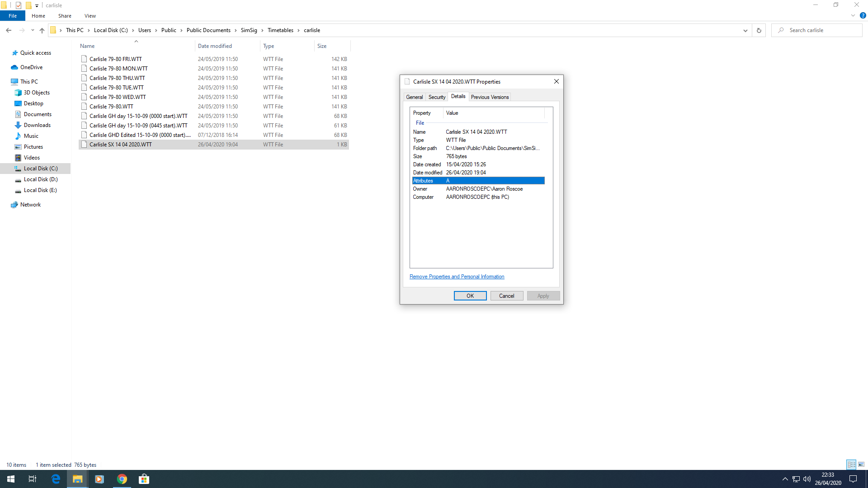Open Task View on taskbar

tap(33, 479)
